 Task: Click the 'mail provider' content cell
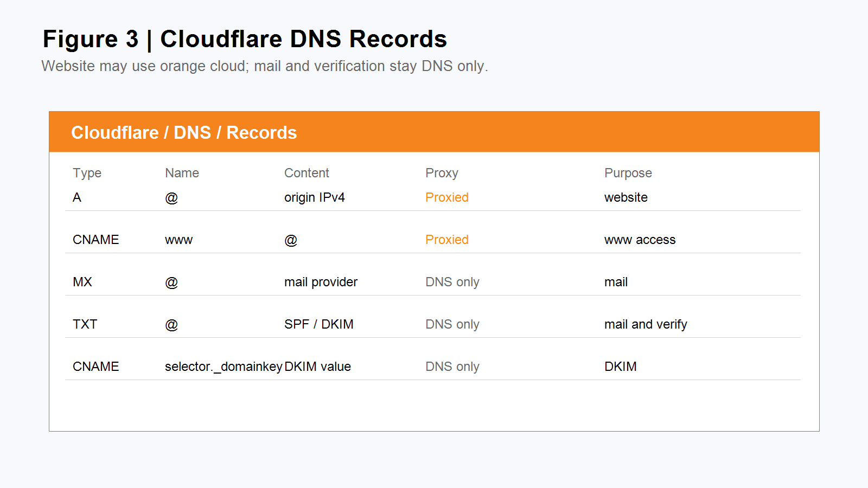pos(321,282)
